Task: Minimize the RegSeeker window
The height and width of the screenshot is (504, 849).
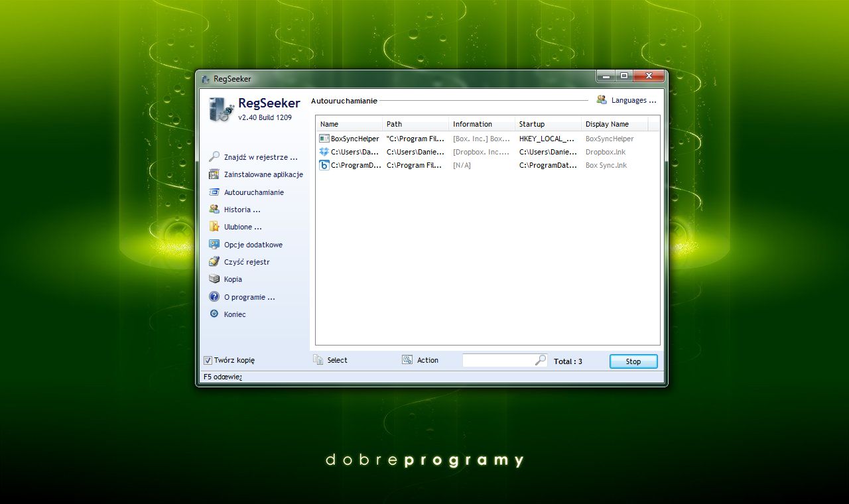Action: click(x=606, y=76)
